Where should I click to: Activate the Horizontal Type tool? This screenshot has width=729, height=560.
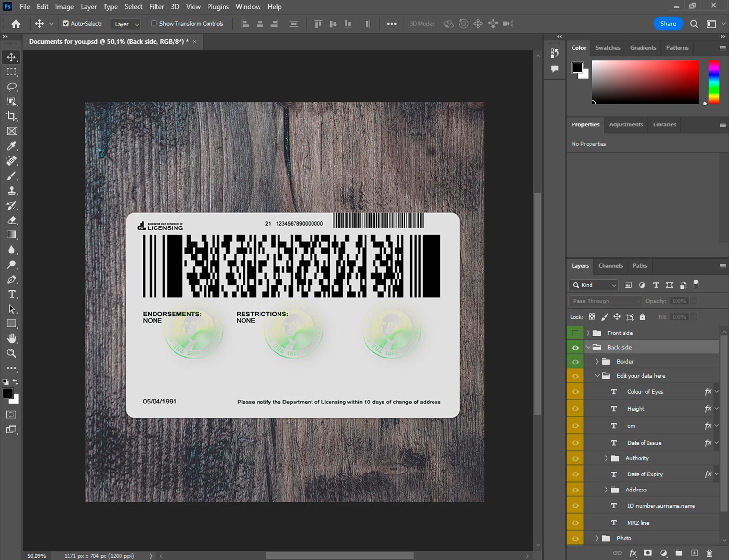point(11,294)
